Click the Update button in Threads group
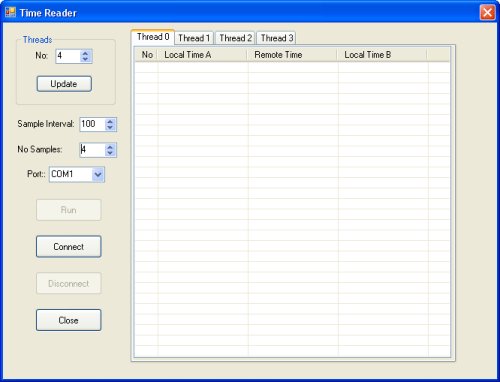Viewport: 500px width, 382px height. click(64, 84)
